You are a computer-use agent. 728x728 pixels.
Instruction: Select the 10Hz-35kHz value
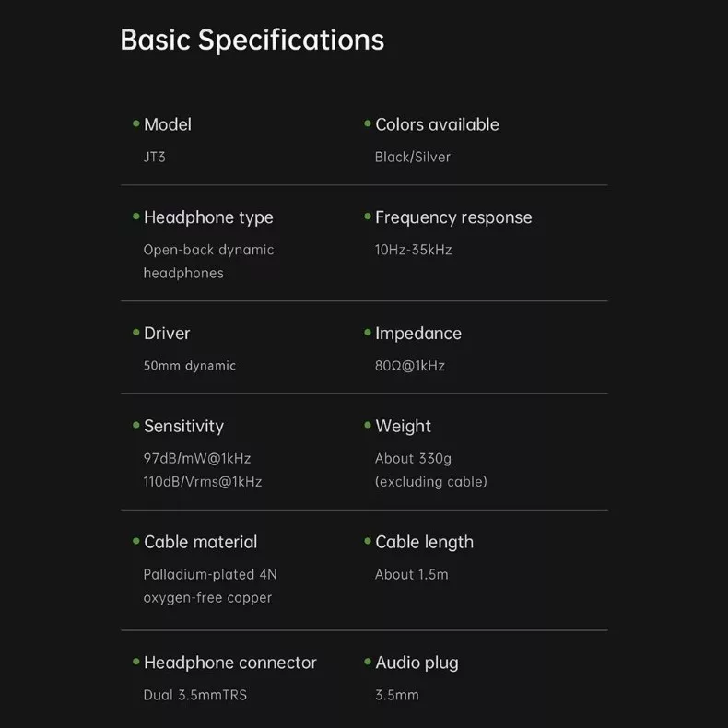point(413,250)
